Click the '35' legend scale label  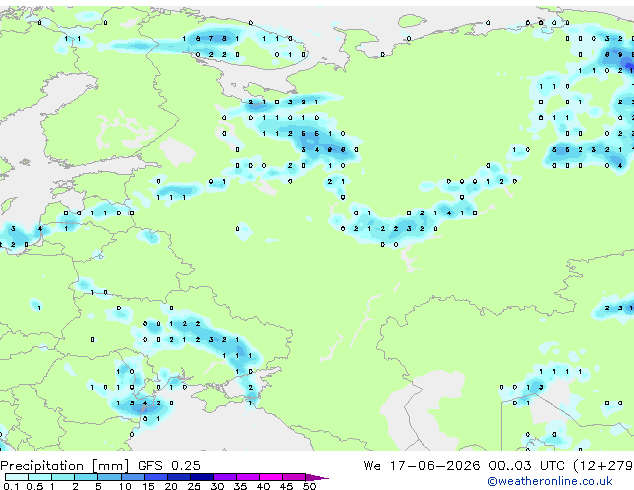(240, 486)
